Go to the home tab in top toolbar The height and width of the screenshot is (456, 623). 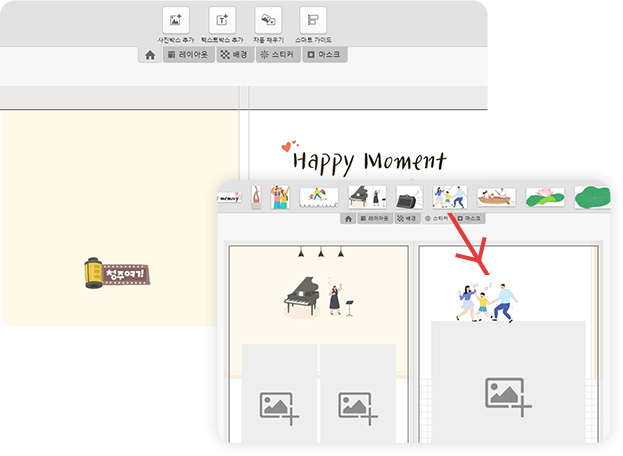[150, 56]
